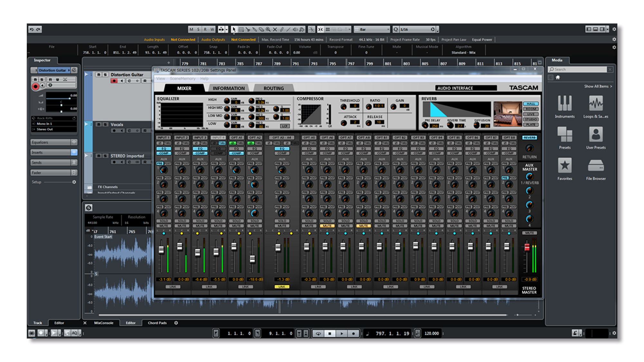
Task: Switch EQ band to PRE on INPUT 2
Action: tap(179, 163)
